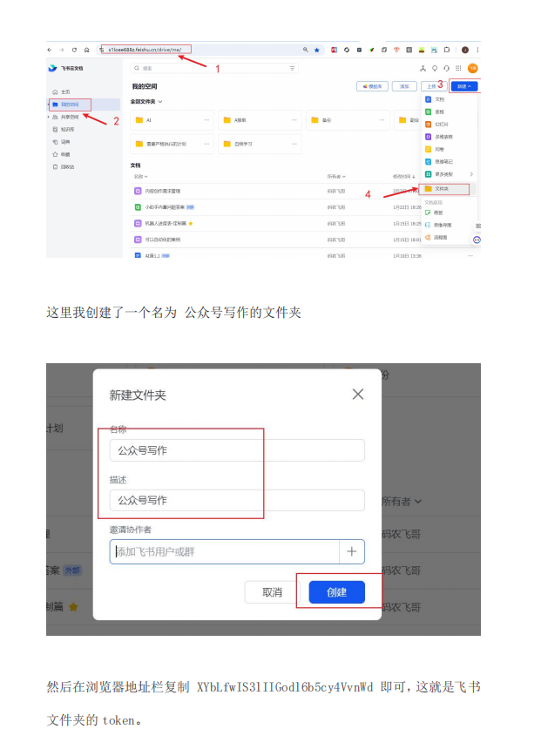Open 收藏 favorites in the sidebar
Image resolution: width=541 pixels, height=756 pixels.
62,154
